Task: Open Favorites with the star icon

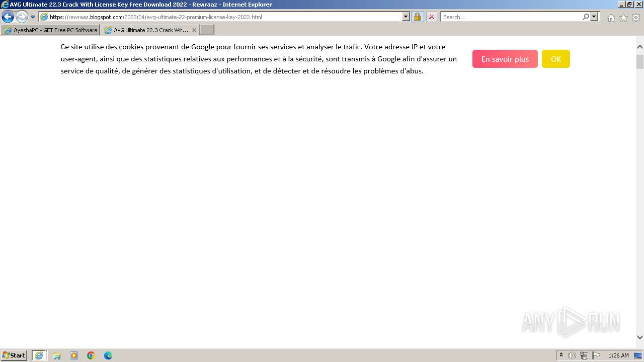Action: 623,18
